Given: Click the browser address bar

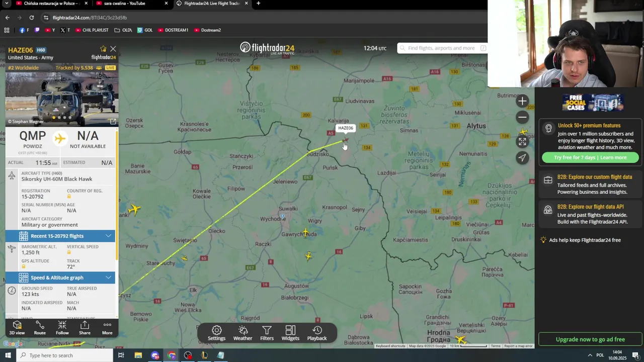Looking at the screenshot, I should click(262, 18).
